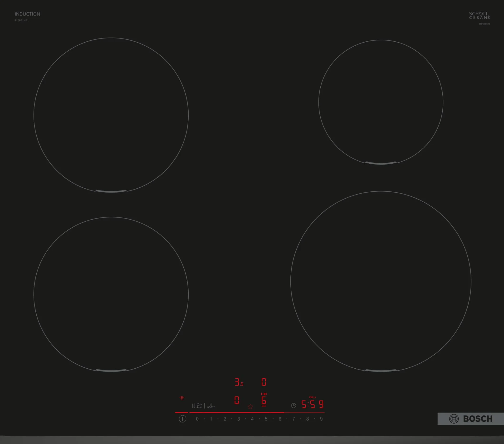Tap the pause (two bars) icon
Screen dimensions: 504x444
(x=194, y=405)
